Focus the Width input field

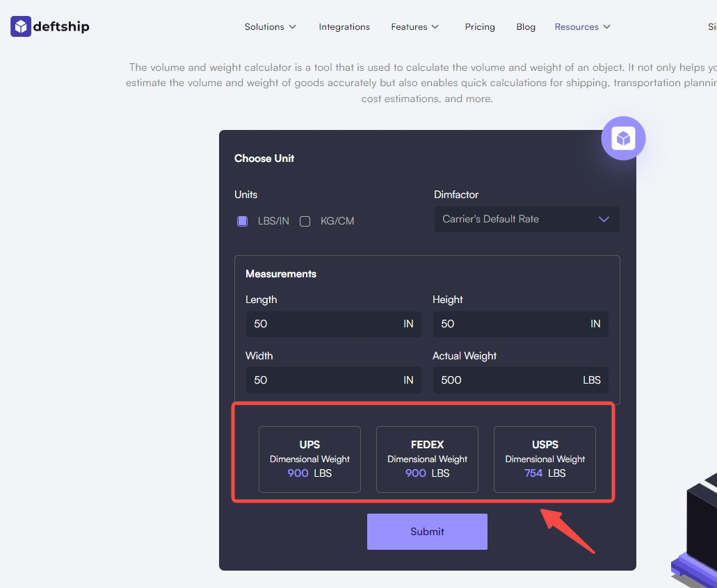pos(333,380)
